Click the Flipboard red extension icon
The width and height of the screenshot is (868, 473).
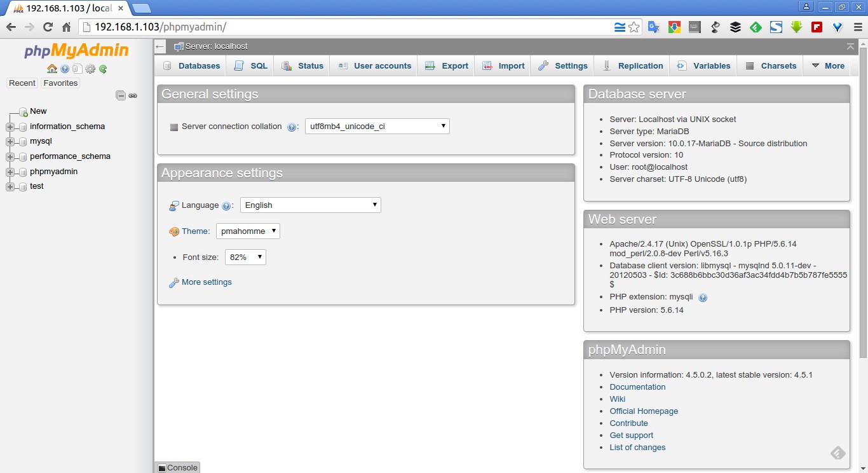tap(817, 27)
